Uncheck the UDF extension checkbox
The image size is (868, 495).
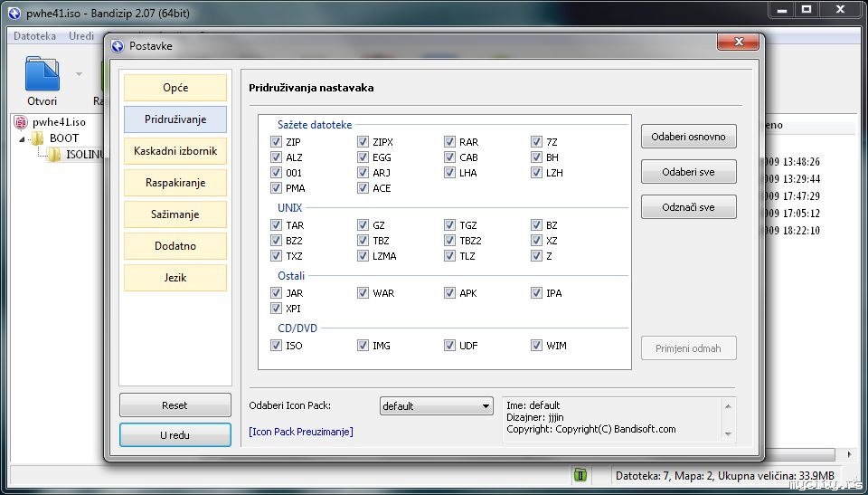pos(449,346)
